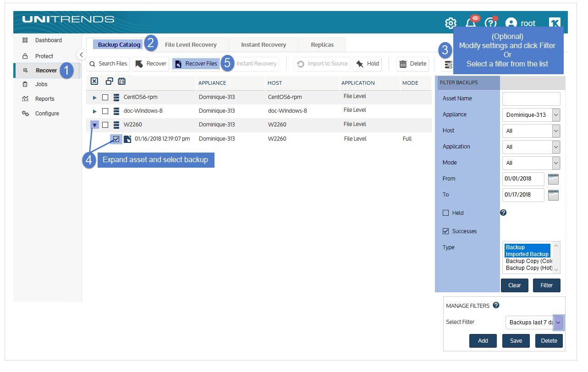Screen dimensions: 588x372
Task: Open the From date calendar picker
Action: [x=554, y=179]
